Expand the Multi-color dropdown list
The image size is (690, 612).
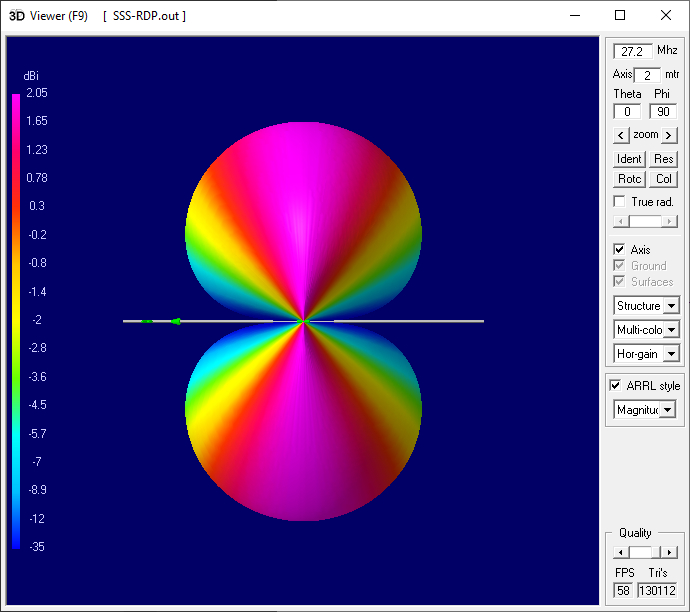click(671, 330)
